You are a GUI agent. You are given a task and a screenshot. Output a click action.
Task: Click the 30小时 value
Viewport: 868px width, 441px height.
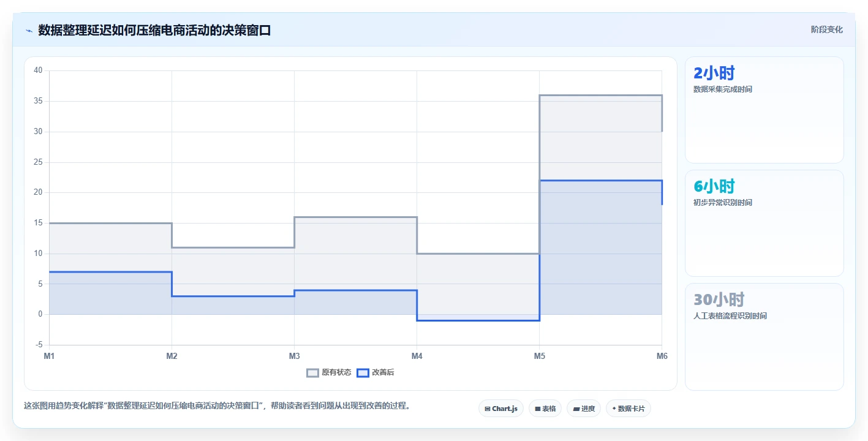pyautogui.click(x=719, y=300)
